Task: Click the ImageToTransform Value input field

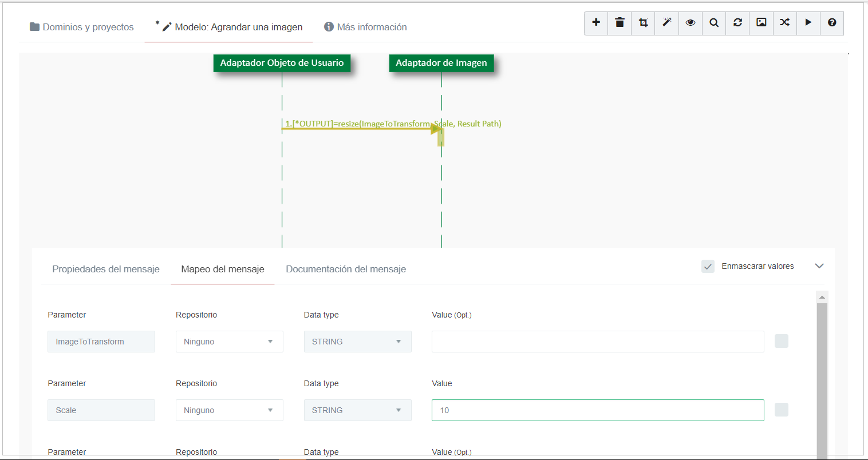Action: (x=597, y=342)
